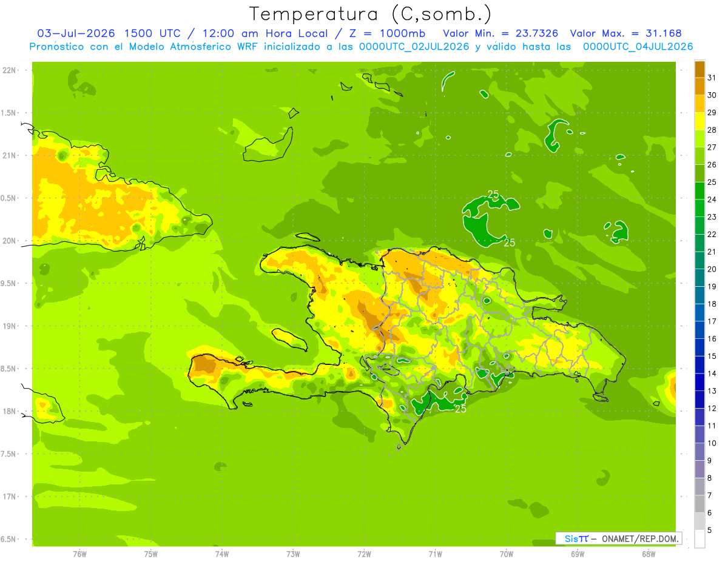Click the SisTT ONAMET/REP.DOM. logo box
Image resolution: width=728 pixels, height=562 pixels.
(x=618, y=538)
